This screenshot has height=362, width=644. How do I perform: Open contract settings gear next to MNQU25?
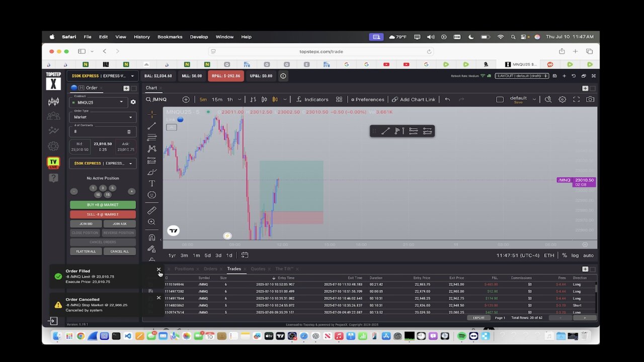point(133,102)
